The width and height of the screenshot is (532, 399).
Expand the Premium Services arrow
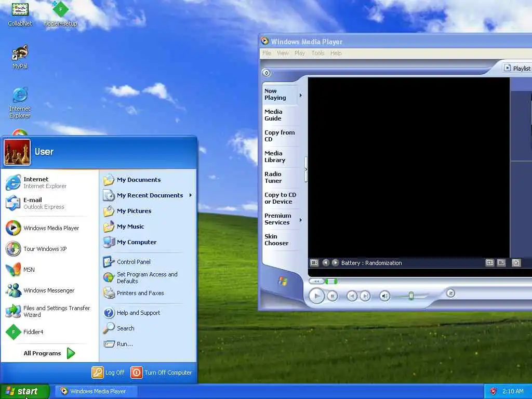tap(301, 220)
